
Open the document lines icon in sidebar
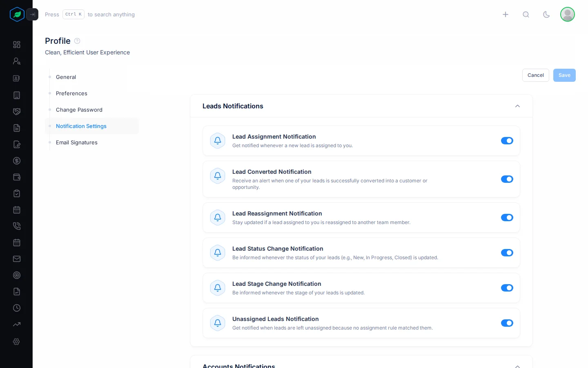click(17, 128)
